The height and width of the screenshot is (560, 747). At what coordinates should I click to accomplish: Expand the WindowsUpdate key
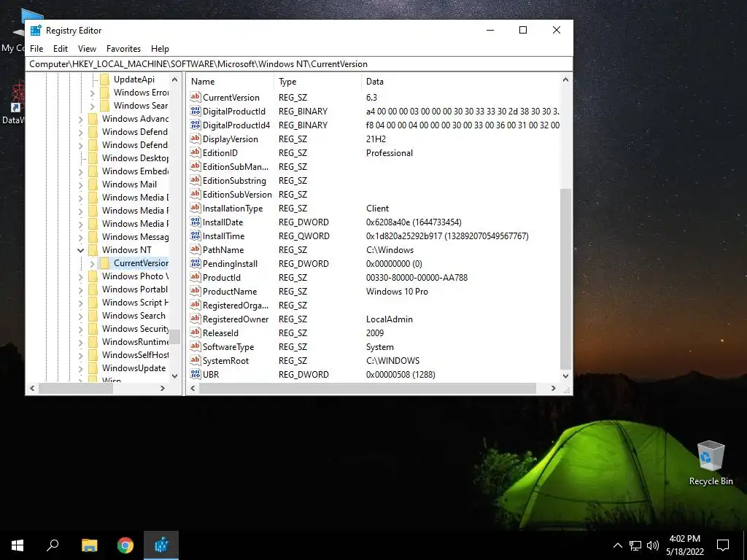(80, 368)
